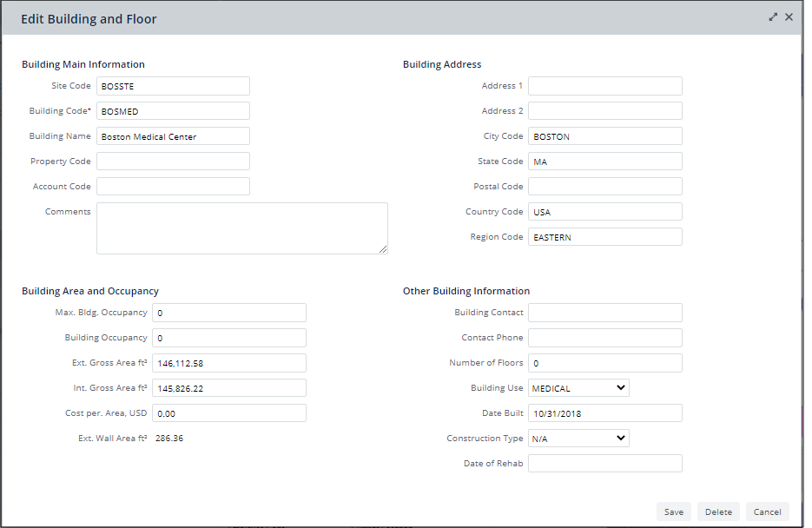Click the Cancel button
Viewport: 812px width, 528px height.
pos(767,511)
